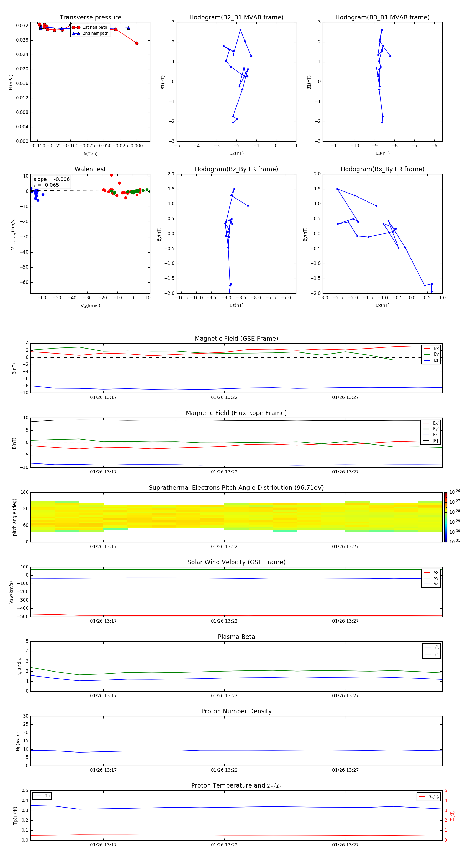Viewport: 473px width, 868px height.
Task: Click the "Vx" legend entry
Action: point(431,573)
